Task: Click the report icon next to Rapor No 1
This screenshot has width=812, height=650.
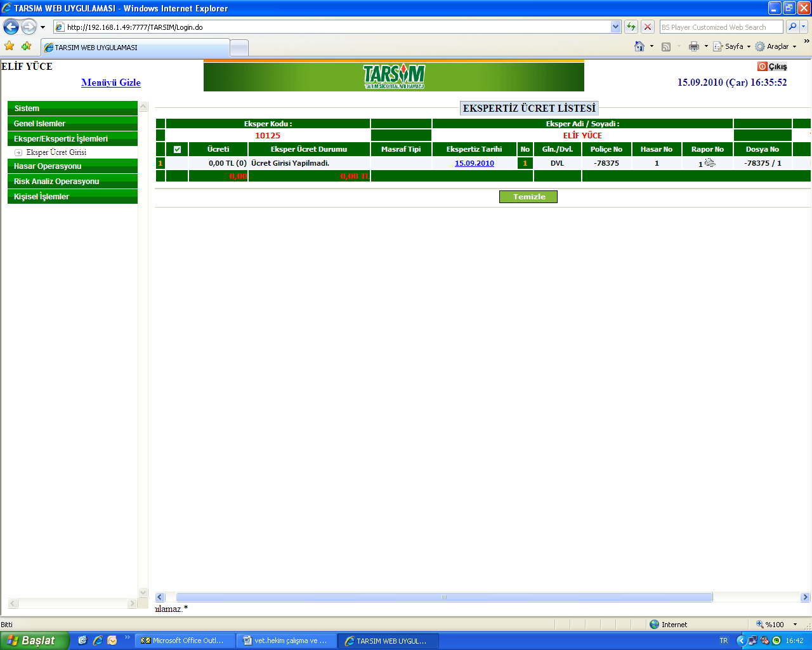Action: pos(710,163)
